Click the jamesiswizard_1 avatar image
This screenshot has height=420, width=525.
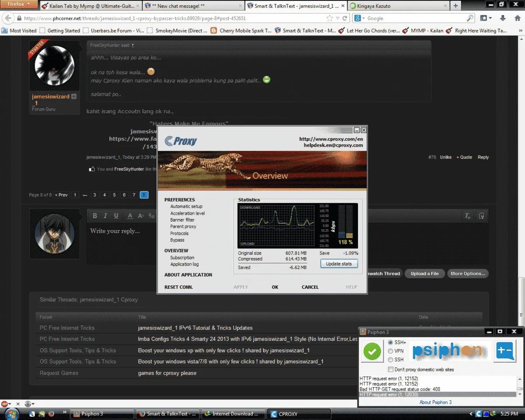(x=55, y=66)
